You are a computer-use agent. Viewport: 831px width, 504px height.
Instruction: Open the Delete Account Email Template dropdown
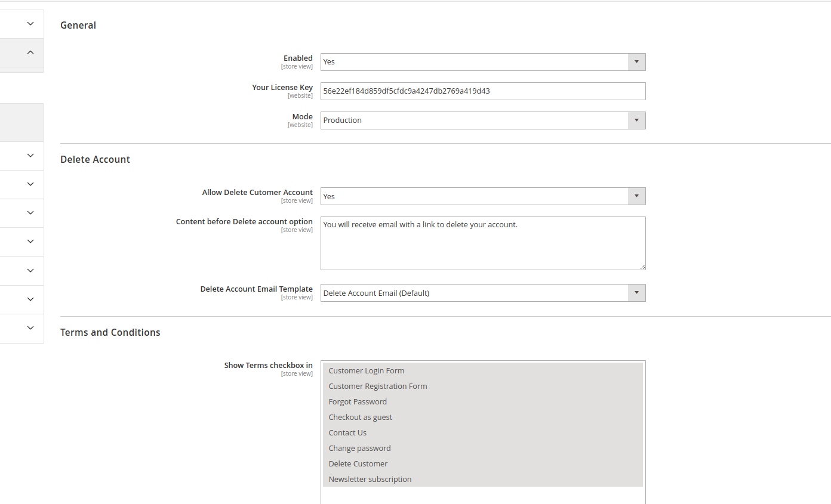coord(482,293)
